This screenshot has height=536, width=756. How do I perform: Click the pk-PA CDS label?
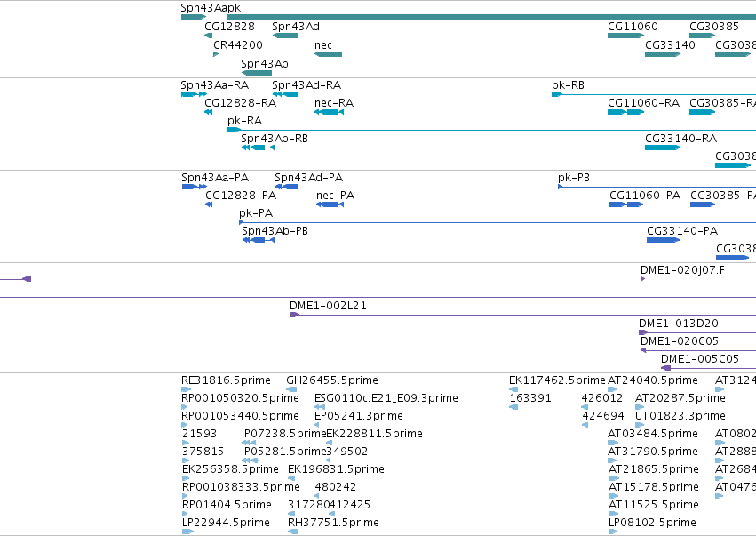pos(256,213)
